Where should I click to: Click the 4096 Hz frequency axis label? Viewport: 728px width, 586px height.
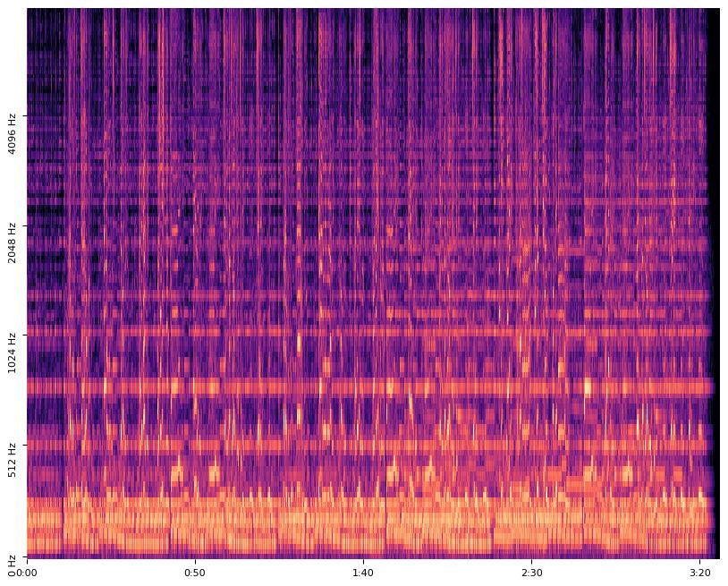[x=12, y=133]
